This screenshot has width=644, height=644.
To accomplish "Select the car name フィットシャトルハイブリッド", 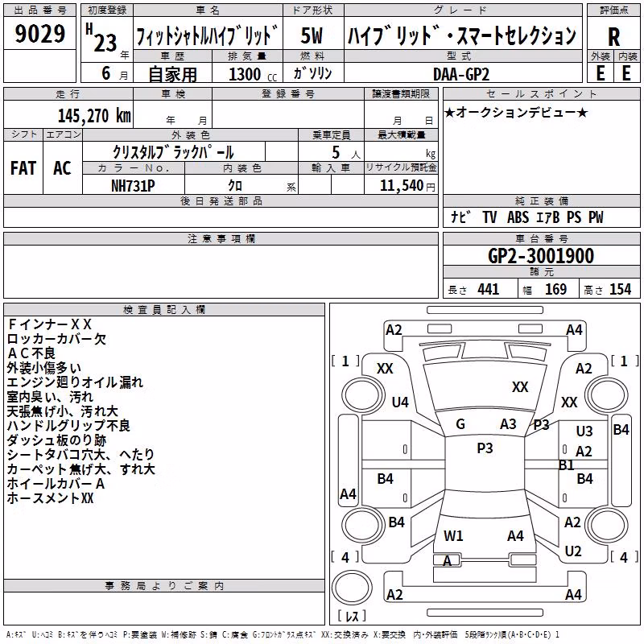I will click(207, 35).
